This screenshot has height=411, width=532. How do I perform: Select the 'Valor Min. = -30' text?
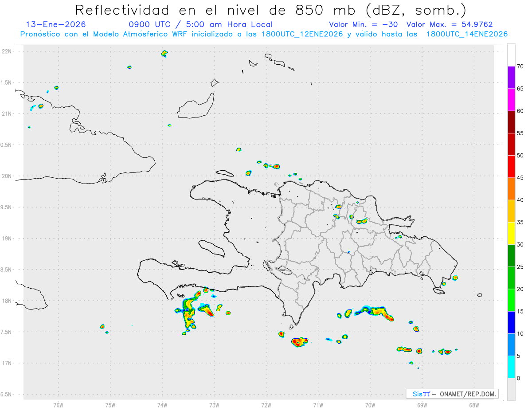(363, 24)
